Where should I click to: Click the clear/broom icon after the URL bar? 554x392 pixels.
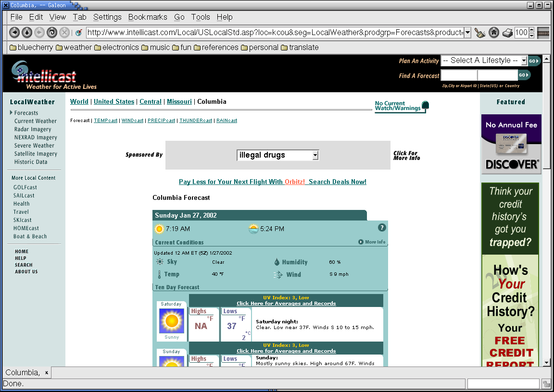(x=480, y=33)
